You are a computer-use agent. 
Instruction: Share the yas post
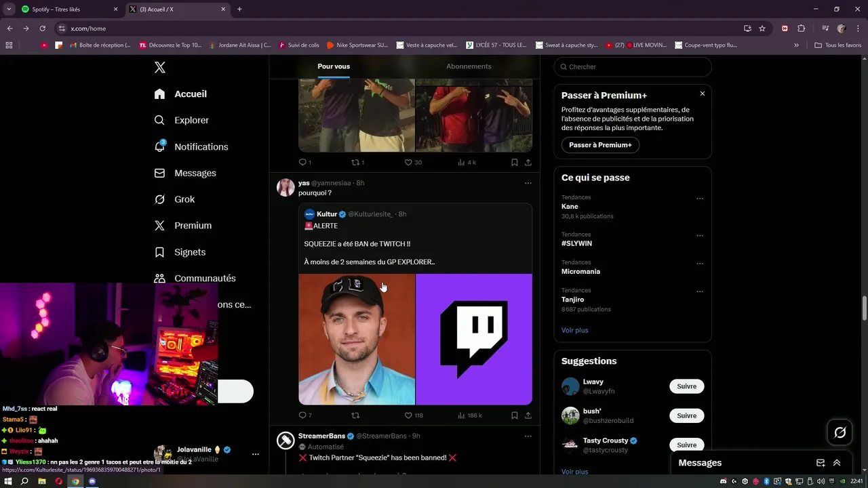pyautogui.click(x=528, y=415)
